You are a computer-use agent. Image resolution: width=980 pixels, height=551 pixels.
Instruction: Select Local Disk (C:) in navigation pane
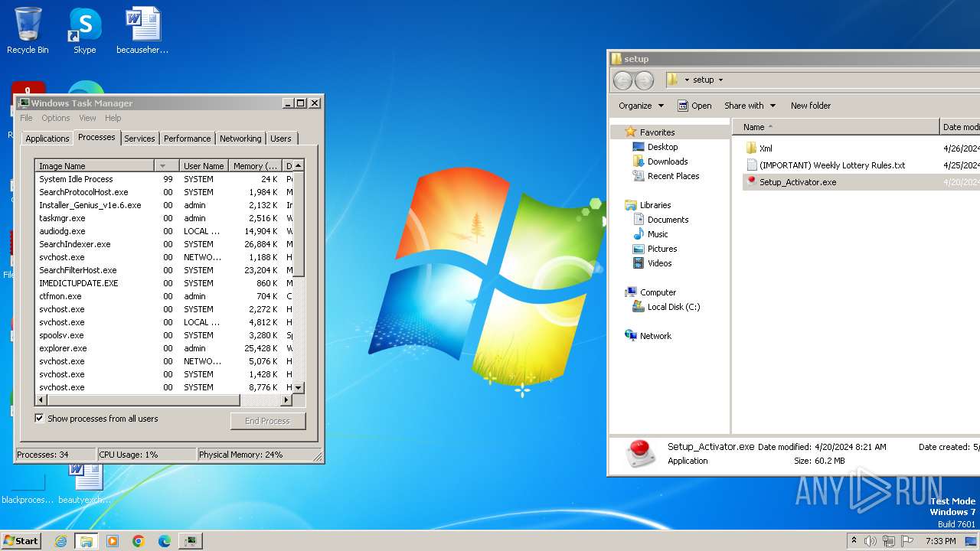[x=673, y=307]
